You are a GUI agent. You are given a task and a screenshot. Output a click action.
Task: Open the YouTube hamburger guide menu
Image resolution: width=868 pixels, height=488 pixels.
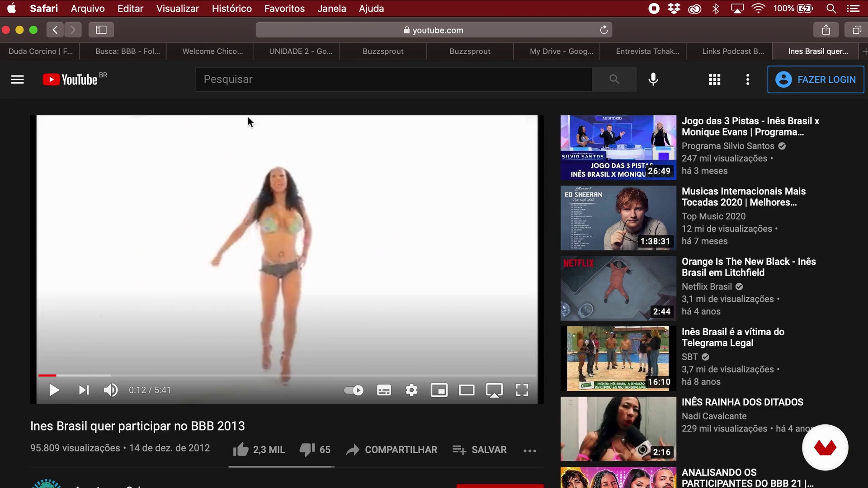click(x=17, y=80)
